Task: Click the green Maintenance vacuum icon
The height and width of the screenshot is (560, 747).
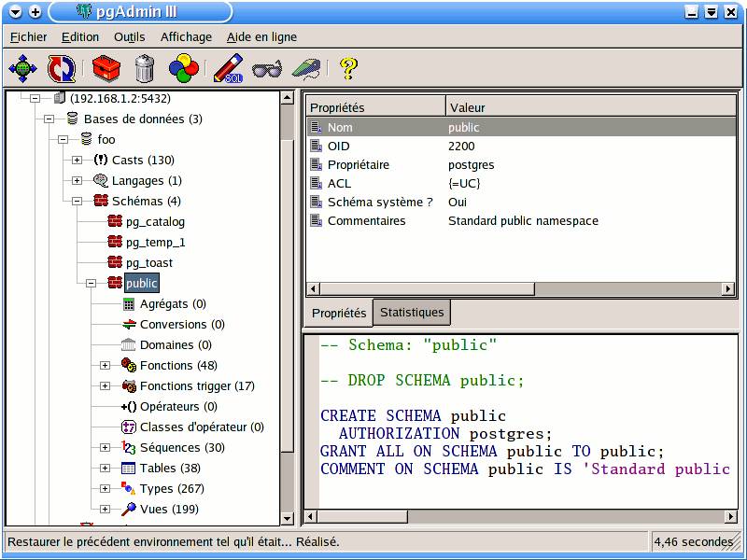Action: point(306,69)
